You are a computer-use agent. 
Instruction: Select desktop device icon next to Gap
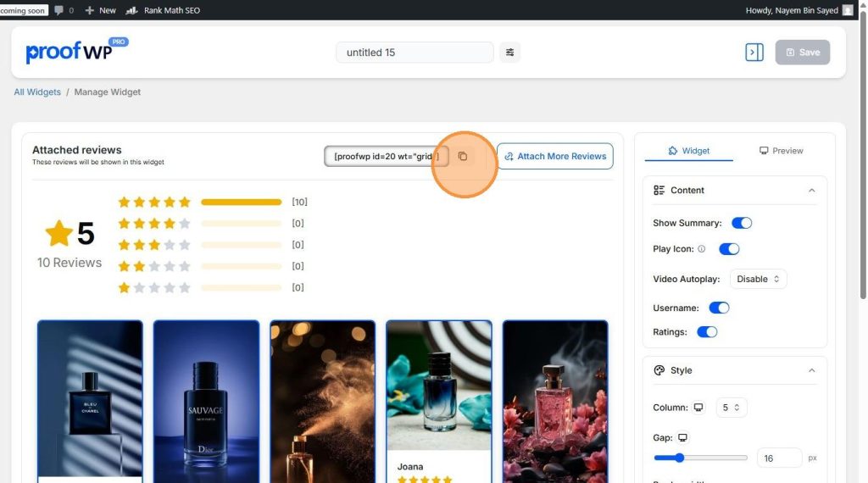pyautogui.click(x=682, y=437)
